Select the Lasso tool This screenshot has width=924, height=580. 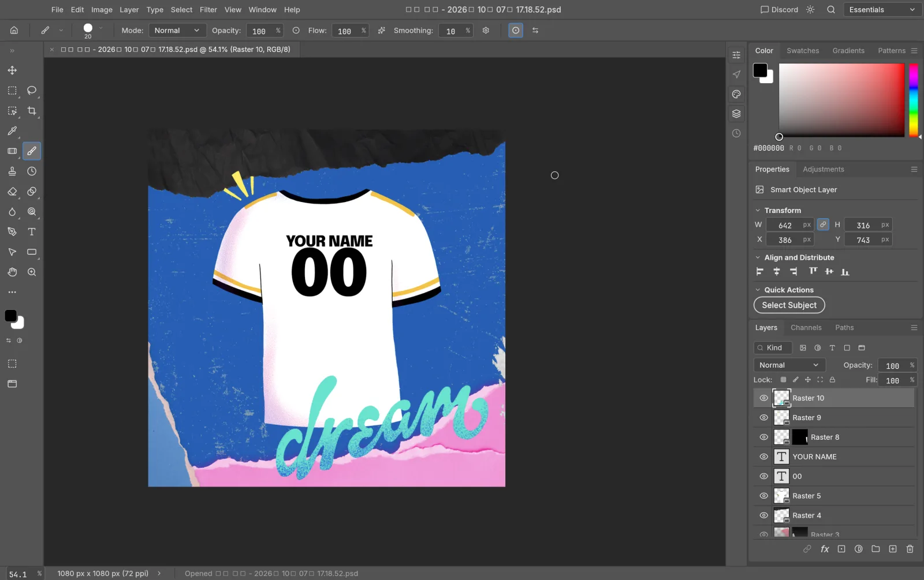[32, 91]
